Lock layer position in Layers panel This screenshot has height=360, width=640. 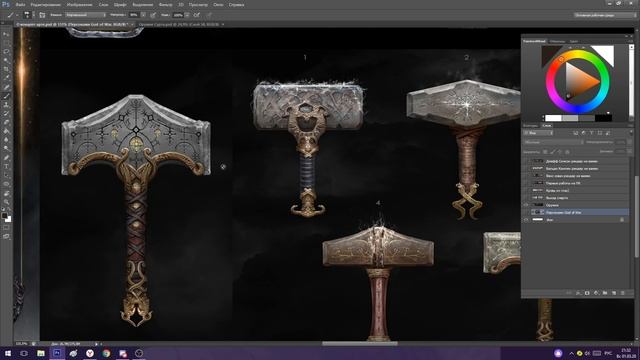[560, 152]
